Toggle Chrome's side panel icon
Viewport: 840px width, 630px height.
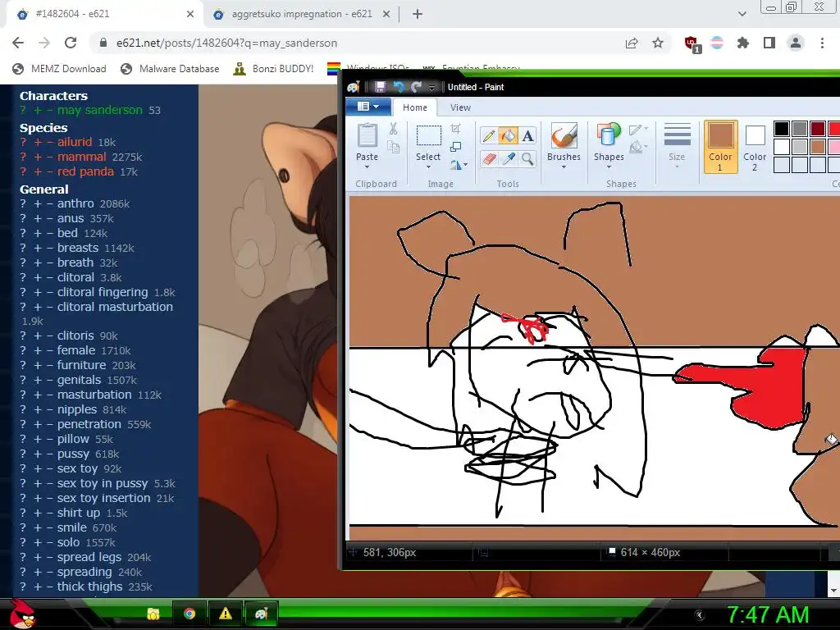[769, 43]
